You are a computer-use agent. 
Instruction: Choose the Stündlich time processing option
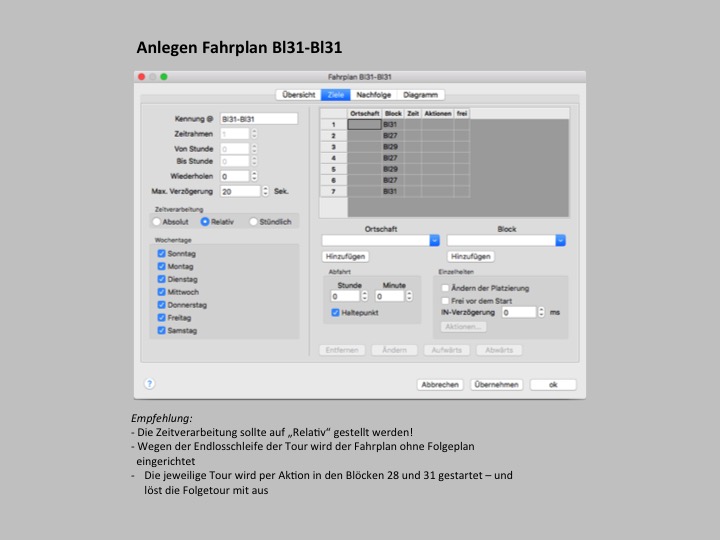click(254, 222)
